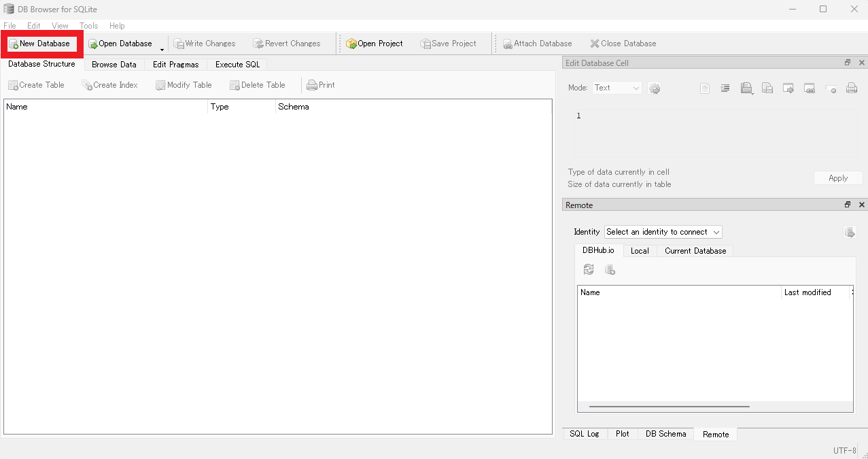Click Save Project in the toolbar
Screen dimensions: 868x459
tap(449, 44)
